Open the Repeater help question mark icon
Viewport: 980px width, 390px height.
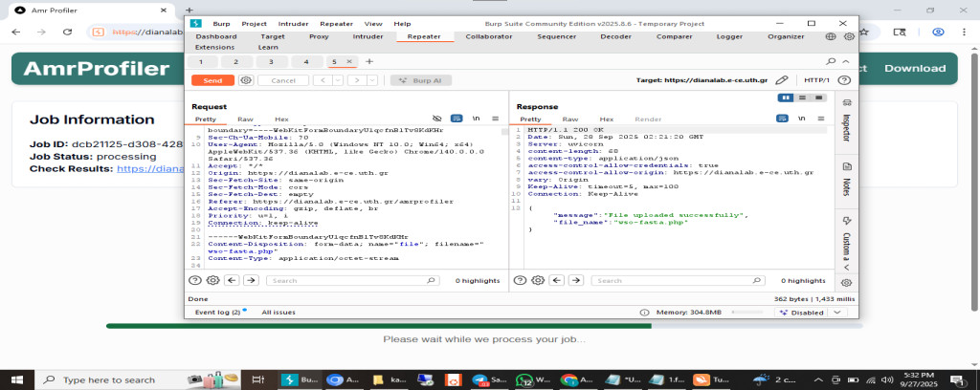846,81
